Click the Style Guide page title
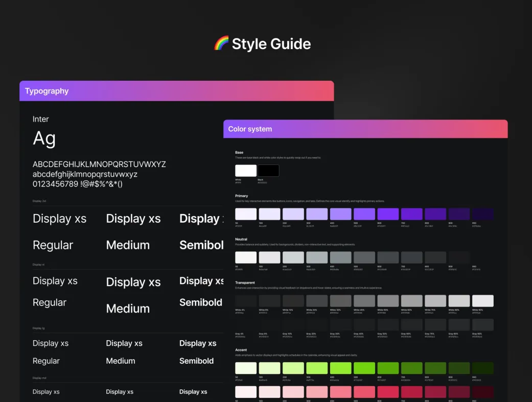532x402 pixels. point(271,44)
